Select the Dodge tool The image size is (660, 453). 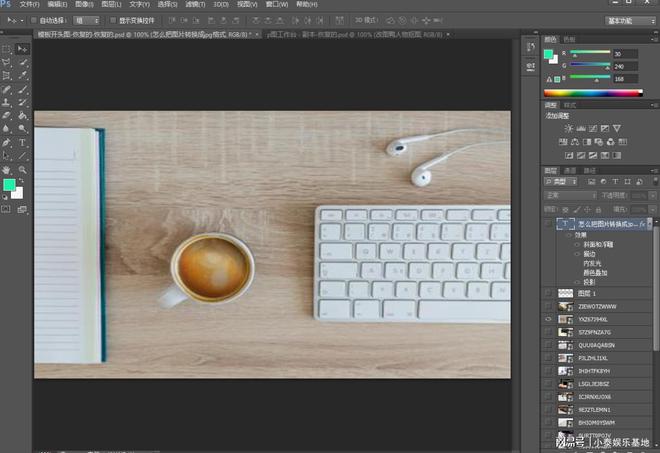click(x=22, y=129)
